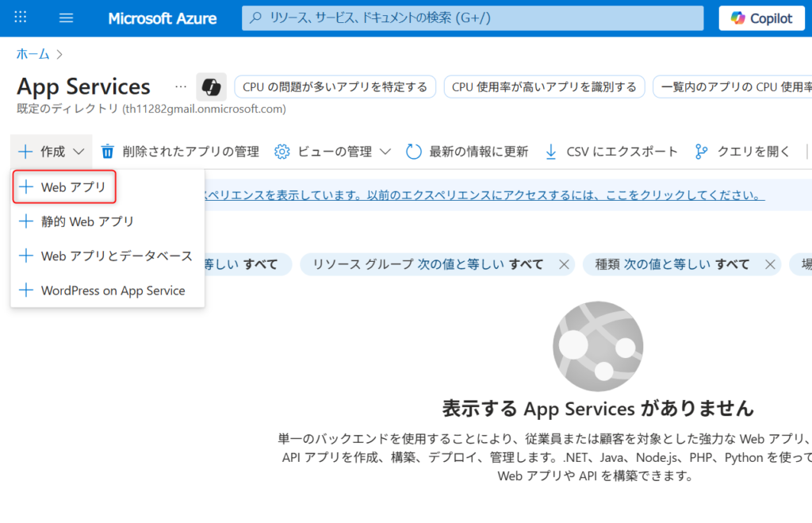Click the Copilot icon next to App Services
The width and height of the screenshot is (812, 523).
pos(211,87)
